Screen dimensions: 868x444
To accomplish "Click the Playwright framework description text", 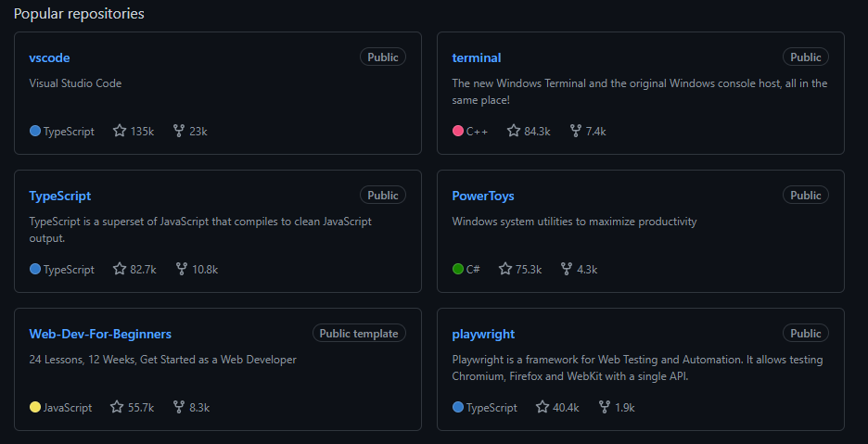I will pos(637,368).
